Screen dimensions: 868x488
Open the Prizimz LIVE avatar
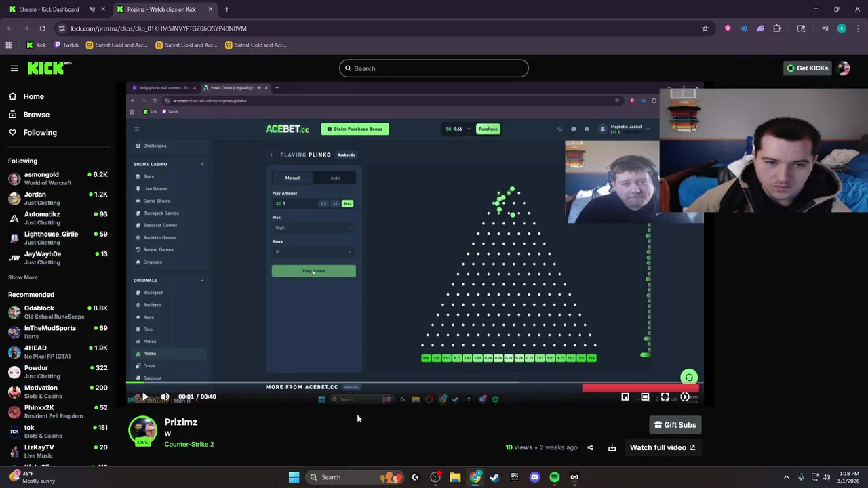(x=142, y=432)
